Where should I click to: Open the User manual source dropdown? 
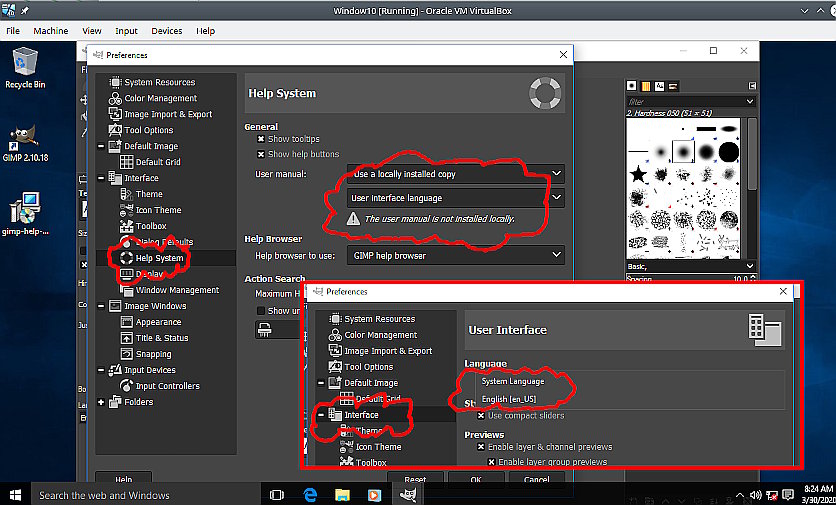[x=455, y=174]
